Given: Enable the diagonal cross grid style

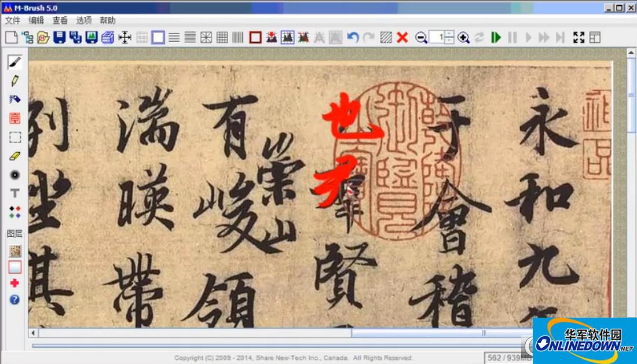Looking at the screenshot, I should [x=206, y=38].
